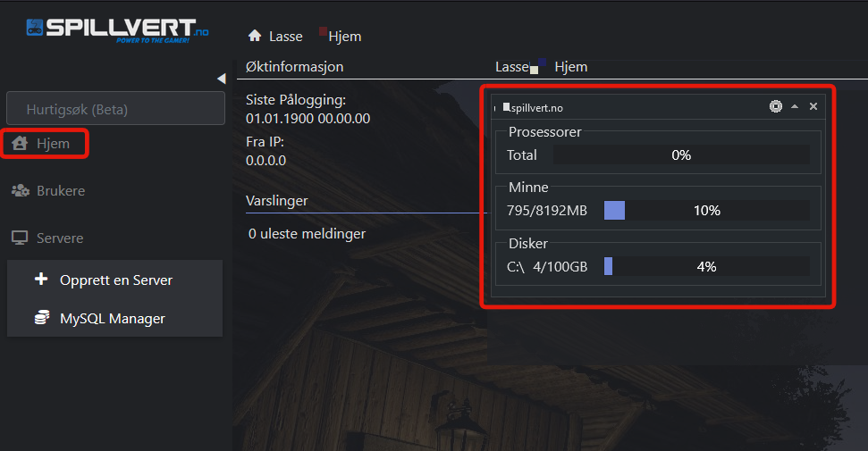Click the monitor icon beside Servere
This screenshot has width=868, height=451.
(x=20, y=238)
